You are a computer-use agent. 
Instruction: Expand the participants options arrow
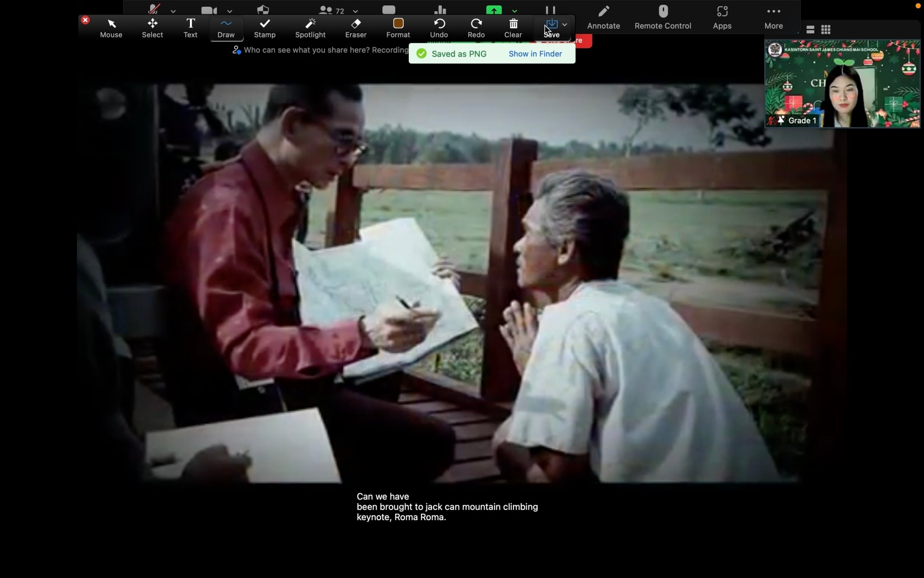point(356,11)
